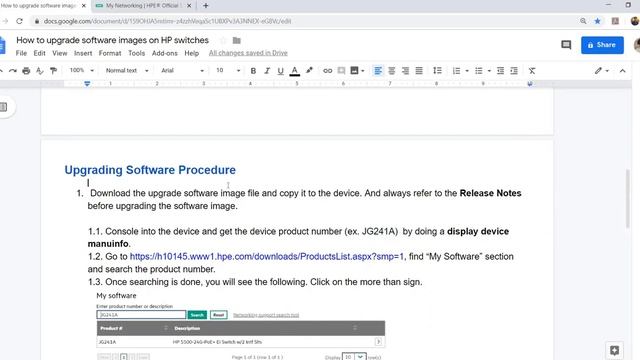Click the browser zoom magnifier icon

click(x=583, y=21)
